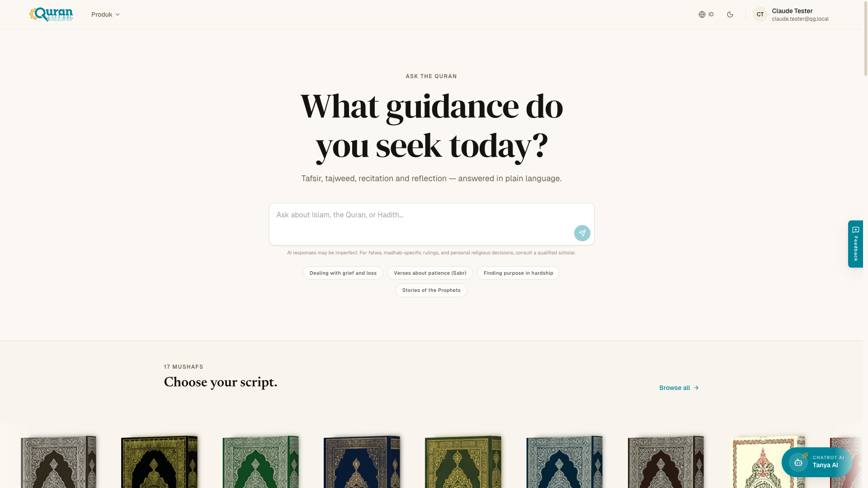Send the question with the paper plane icon
The image size is (868, 488).
pos(582,233)
